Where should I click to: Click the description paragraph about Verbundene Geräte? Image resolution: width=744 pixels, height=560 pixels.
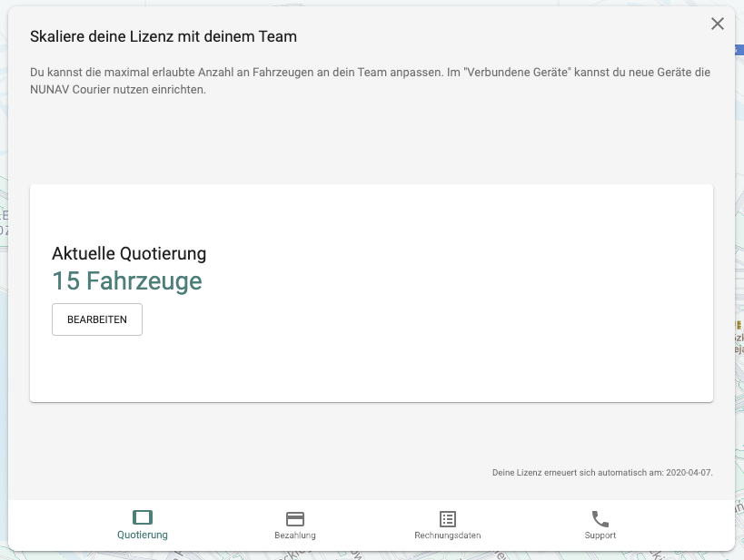click(x=370, y=81)
